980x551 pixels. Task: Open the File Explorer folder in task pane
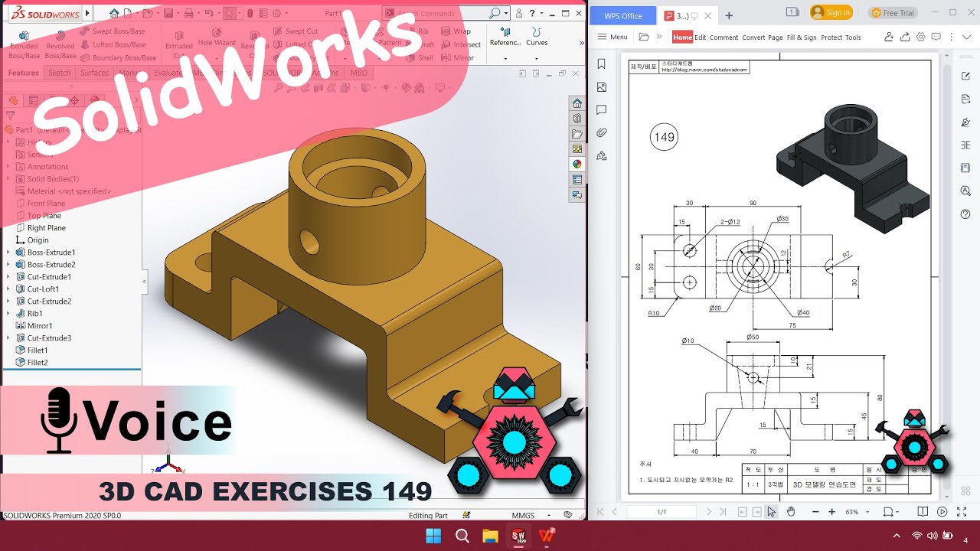click(577, 134)
